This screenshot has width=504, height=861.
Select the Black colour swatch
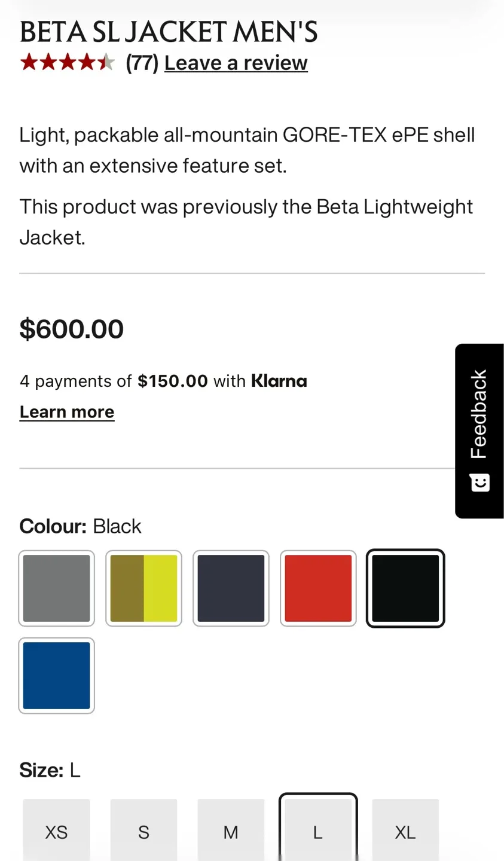(x=405, y=588)
